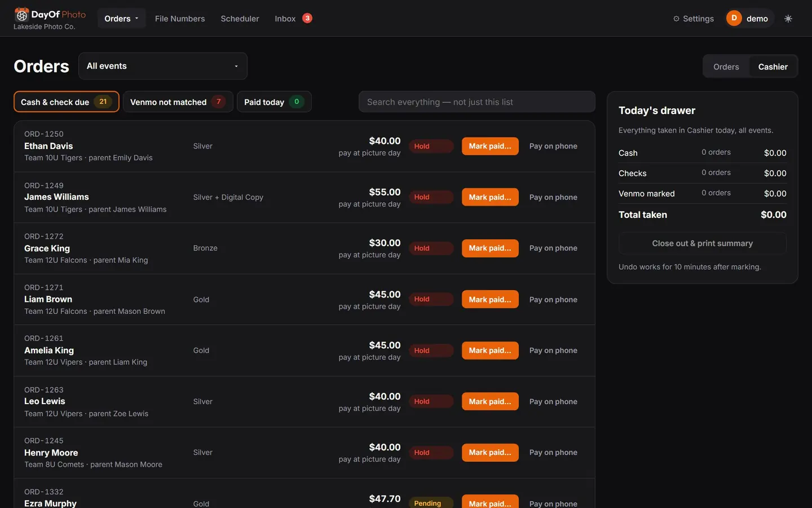
Task: Open Settings
Action: (693, 19)
